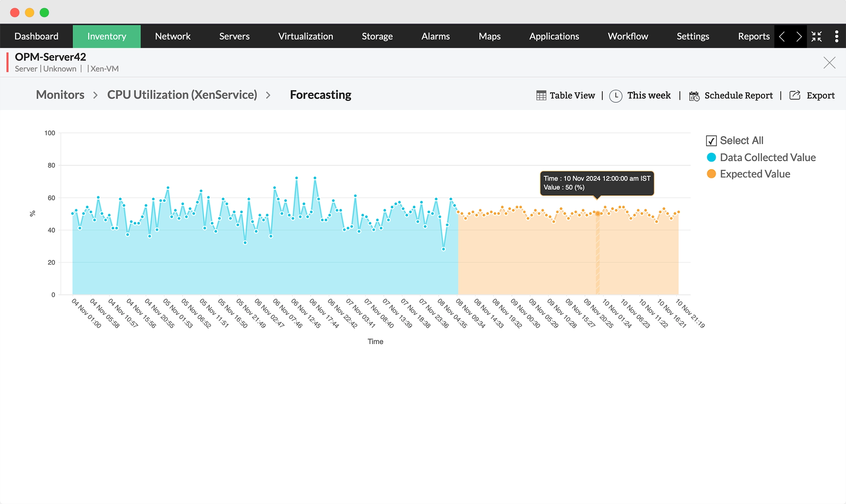Go to Monitors breadcrumb link
The height and width of the screenshot is (504, 846).
click(x=60, y=95)
